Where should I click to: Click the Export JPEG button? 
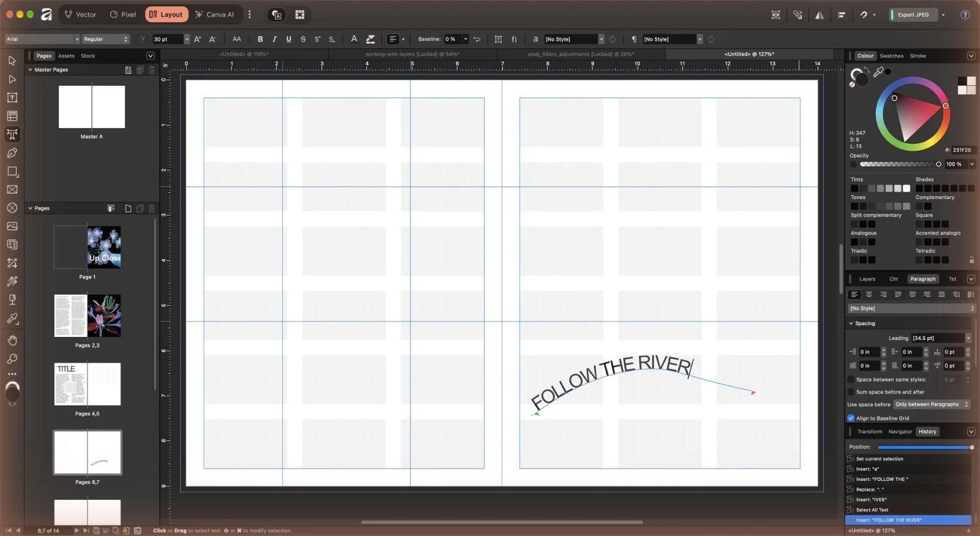[x=913, y=15]
